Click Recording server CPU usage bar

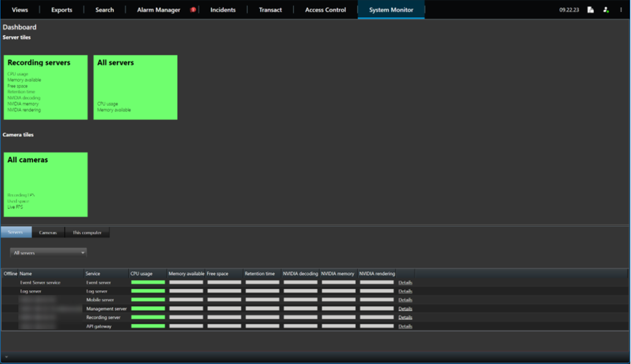click(x=148, y=317)
